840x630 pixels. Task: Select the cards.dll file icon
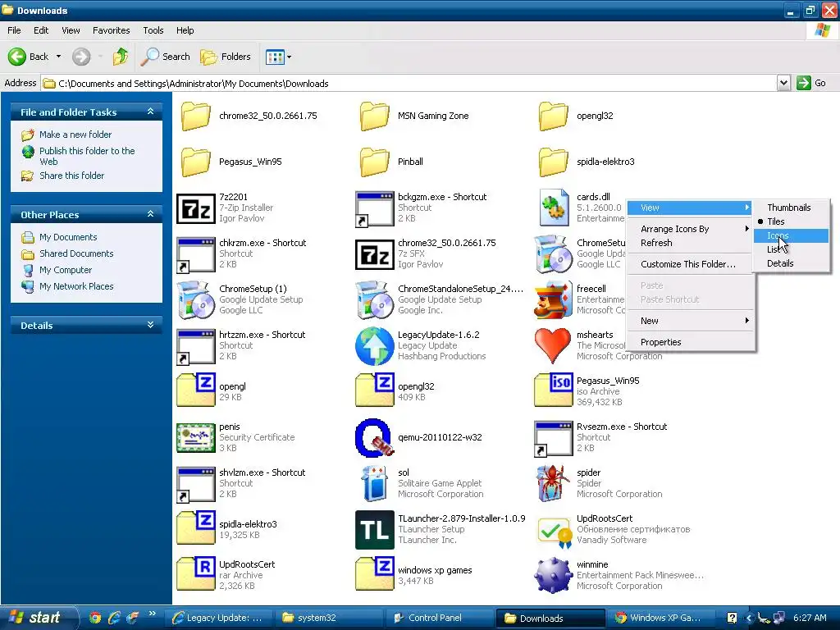[x=554, y=208]
